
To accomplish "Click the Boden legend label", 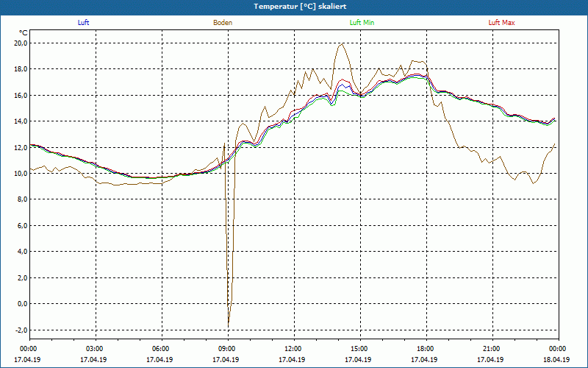I will 223,23.
